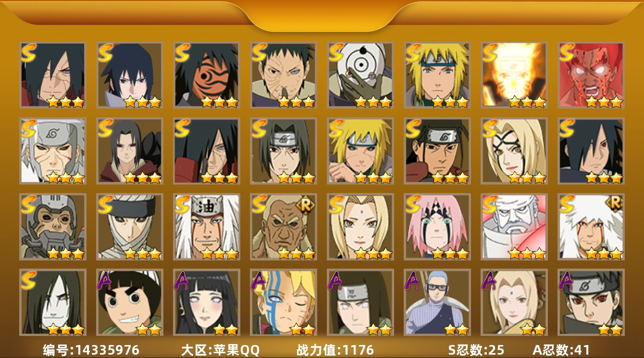Screen dimensions: 644x358
Task: Pick the Hinata portrait with white eyes
Action: 207,302
